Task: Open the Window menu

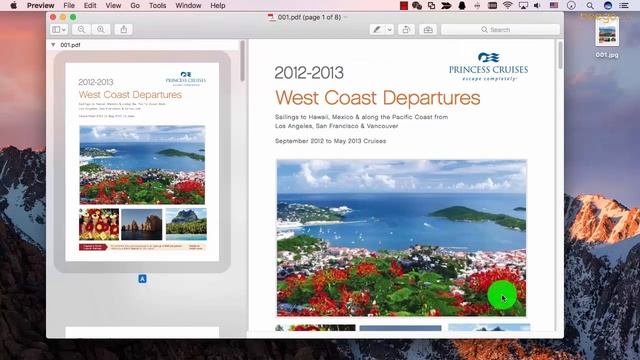Action: click(x=188, y=5)
